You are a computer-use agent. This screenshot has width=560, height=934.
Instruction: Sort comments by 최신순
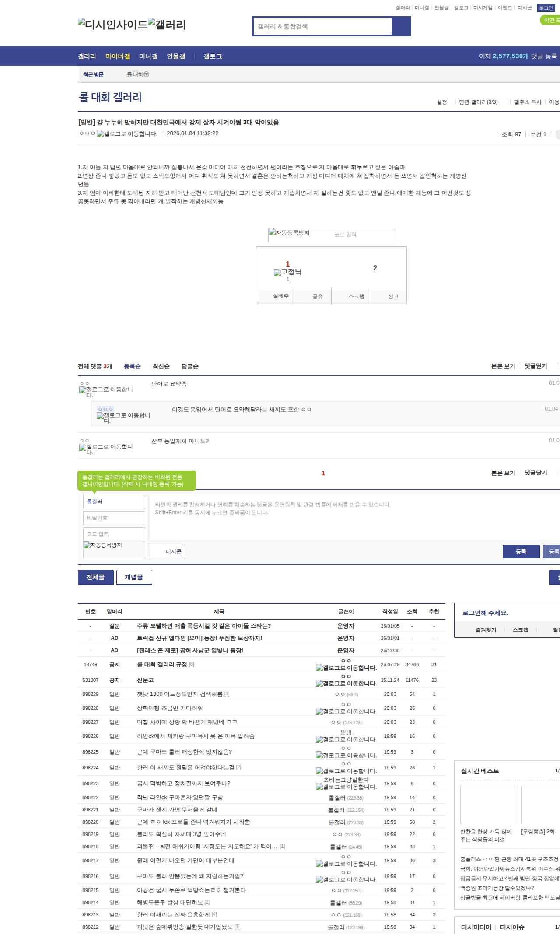click(161, 366)
